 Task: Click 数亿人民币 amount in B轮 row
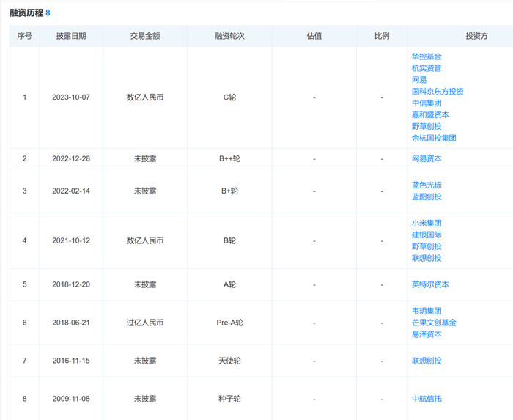point(145,240)
